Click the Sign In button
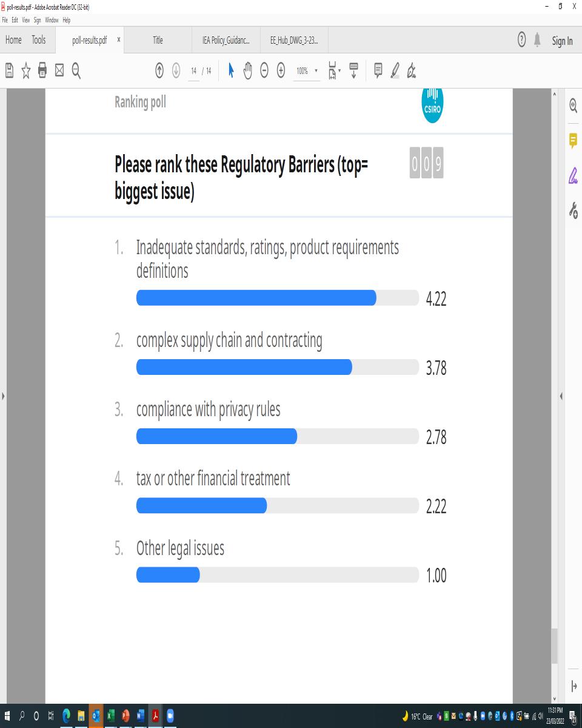Image resolution: width=582 pixels, height=728 pixels. click(x=562, y=41)
